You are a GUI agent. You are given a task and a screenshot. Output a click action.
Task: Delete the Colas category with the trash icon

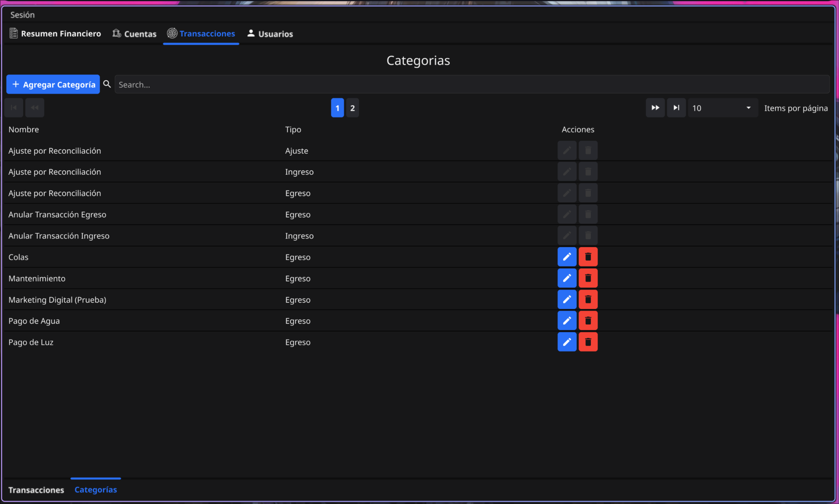[x=588, y=256]
